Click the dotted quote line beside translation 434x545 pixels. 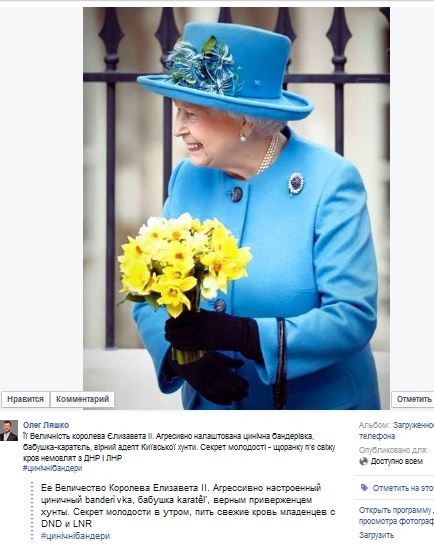point(32,511)
